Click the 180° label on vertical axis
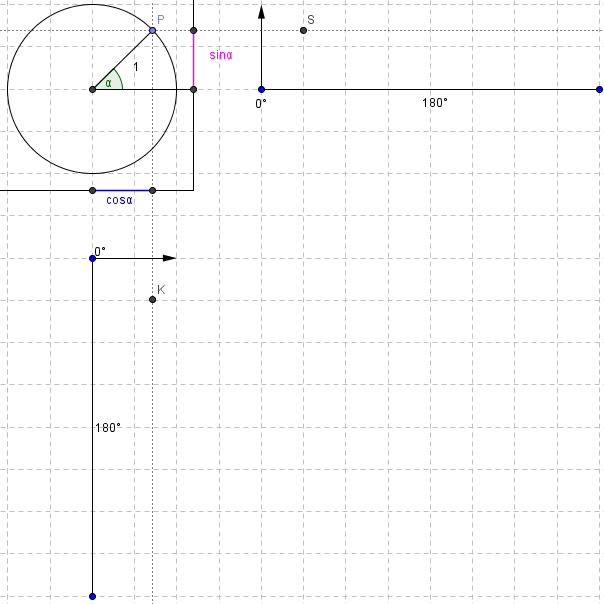Viewport: 604px width, 604px height. pyautogui.click(x=107, y=427)
